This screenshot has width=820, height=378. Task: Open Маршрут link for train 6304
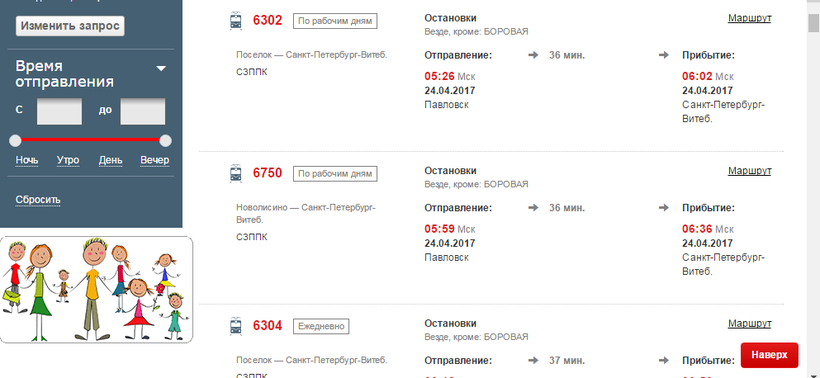749,324
